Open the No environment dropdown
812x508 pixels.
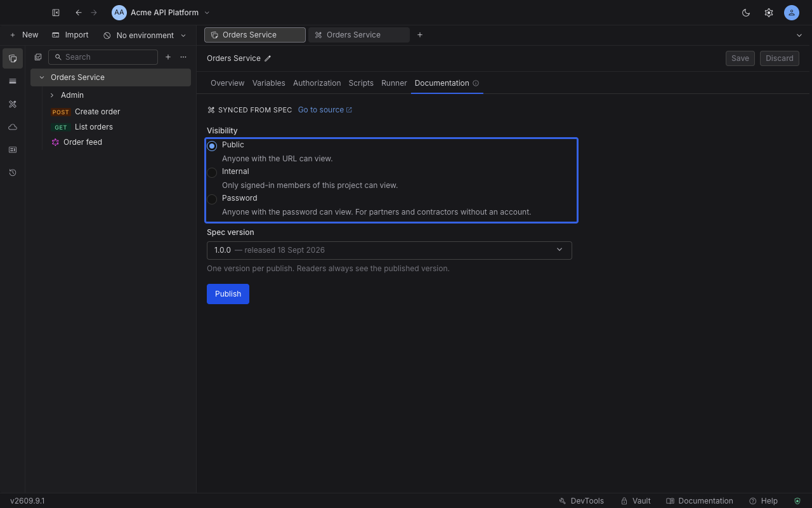[x=145, y=36]
